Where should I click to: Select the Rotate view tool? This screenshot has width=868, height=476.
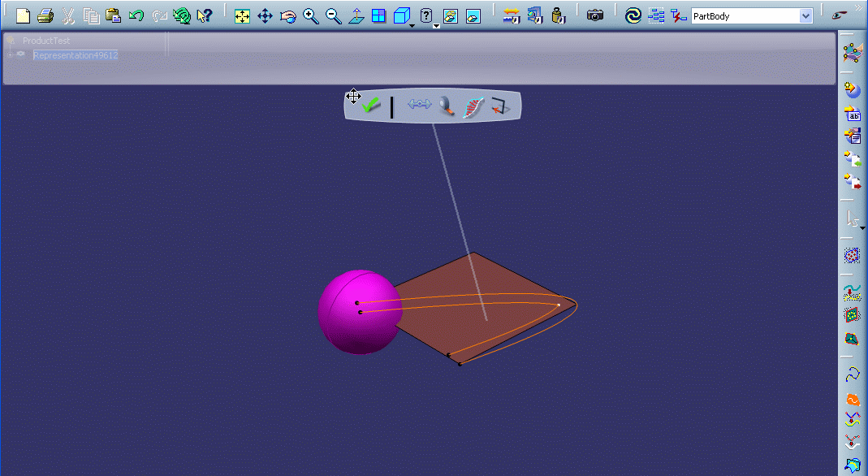coord(287,15)
